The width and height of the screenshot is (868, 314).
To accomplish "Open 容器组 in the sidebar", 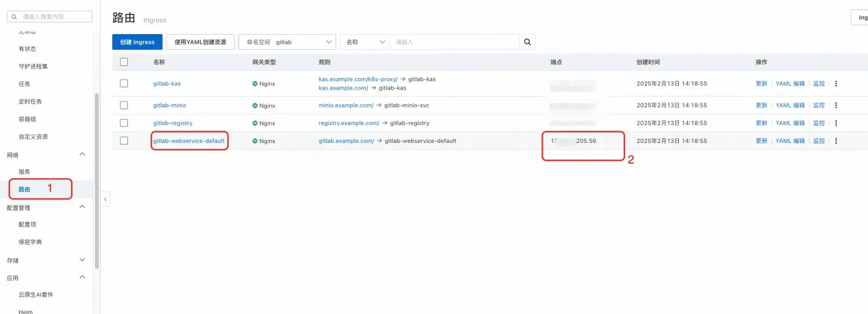I will (27, 119).
